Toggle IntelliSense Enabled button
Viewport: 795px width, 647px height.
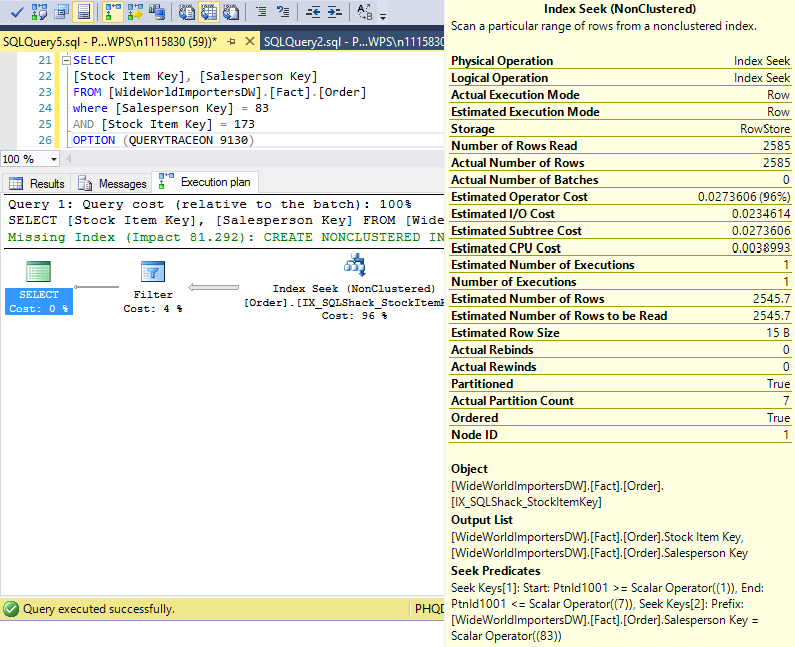click(x=83, y=12)
